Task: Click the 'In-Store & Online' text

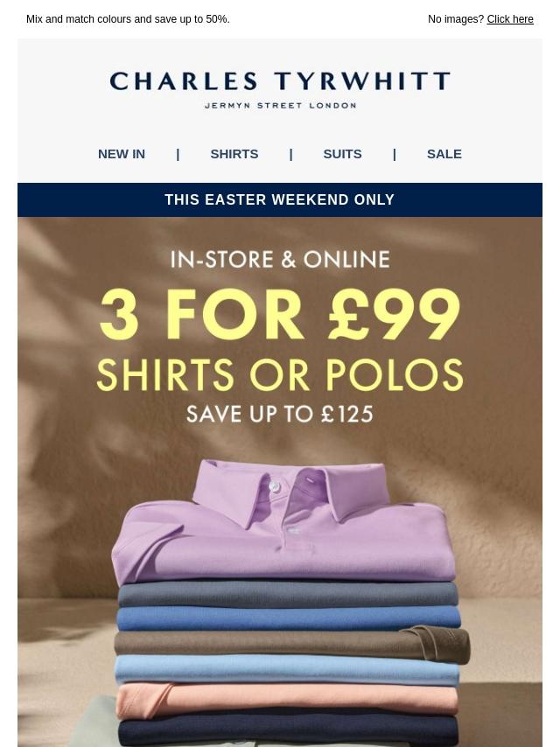Action: [x=280, y=260]
